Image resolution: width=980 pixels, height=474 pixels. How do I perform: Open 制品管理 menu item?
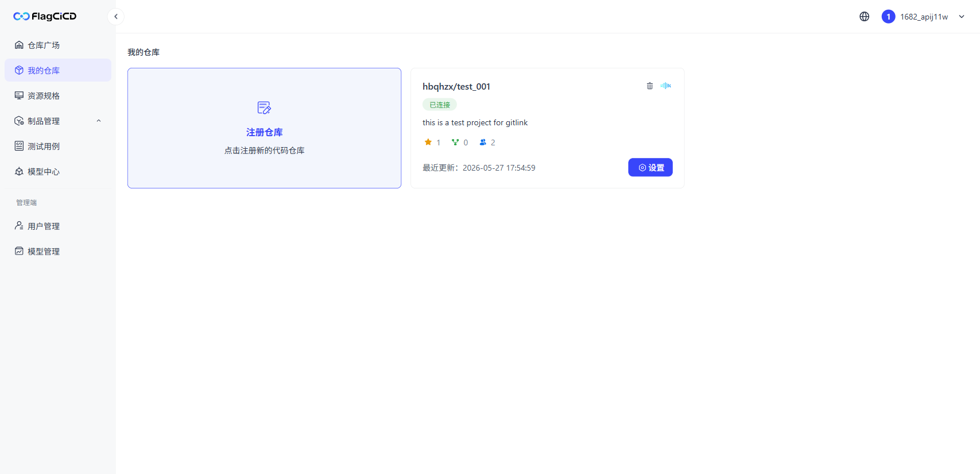(58, 121)
